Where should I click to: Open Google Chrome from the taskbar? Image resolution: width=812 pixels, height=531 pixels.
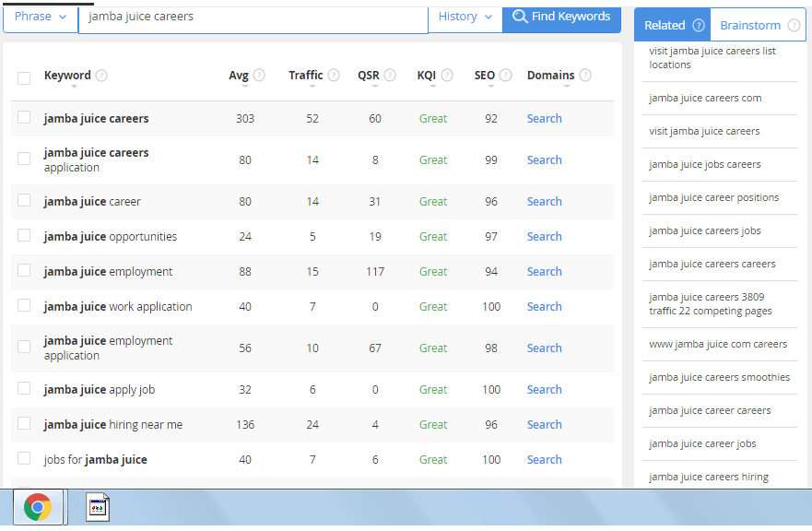38,507
